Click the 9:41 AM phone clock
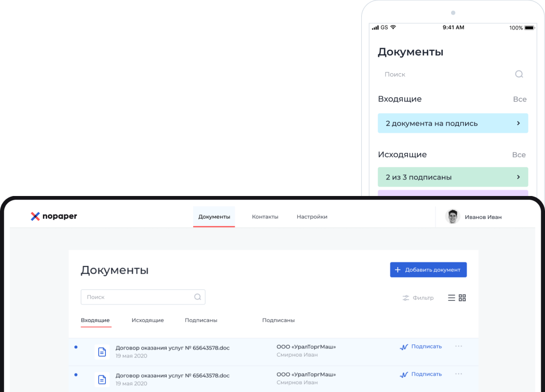This screenshot has height=392, width=545. [453, 27]
